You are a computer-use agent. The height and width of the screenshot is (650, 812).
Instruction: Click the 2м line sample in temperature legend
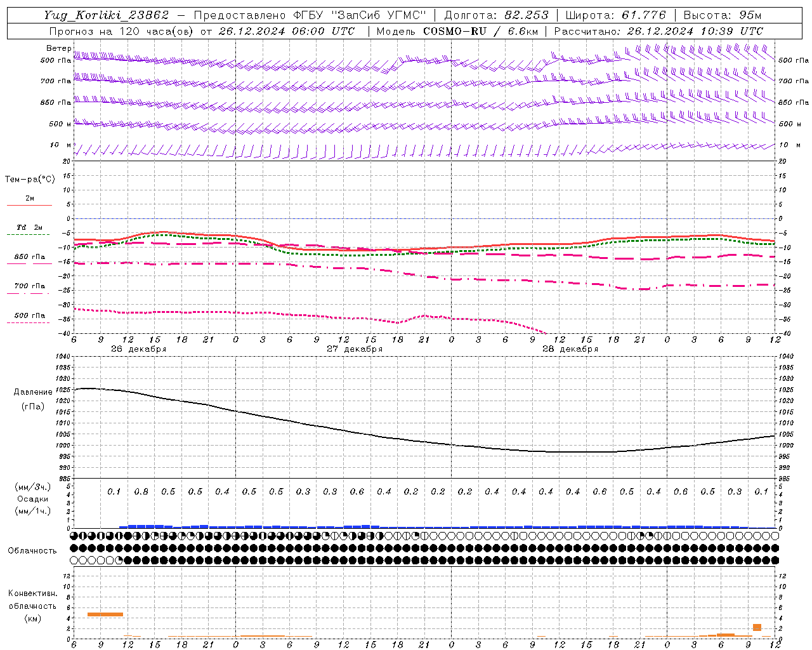[29, 206]
